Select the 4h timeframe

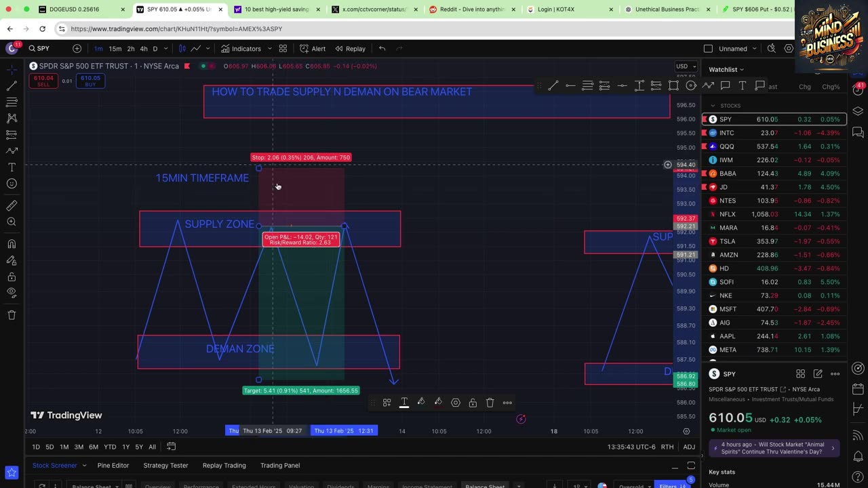point(144,49)
